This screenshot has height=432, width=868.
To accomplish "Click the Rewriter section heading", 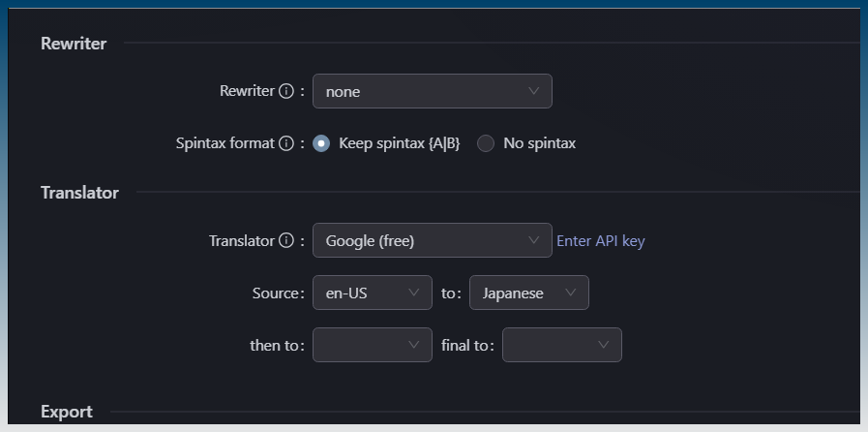I will point(74,43).
